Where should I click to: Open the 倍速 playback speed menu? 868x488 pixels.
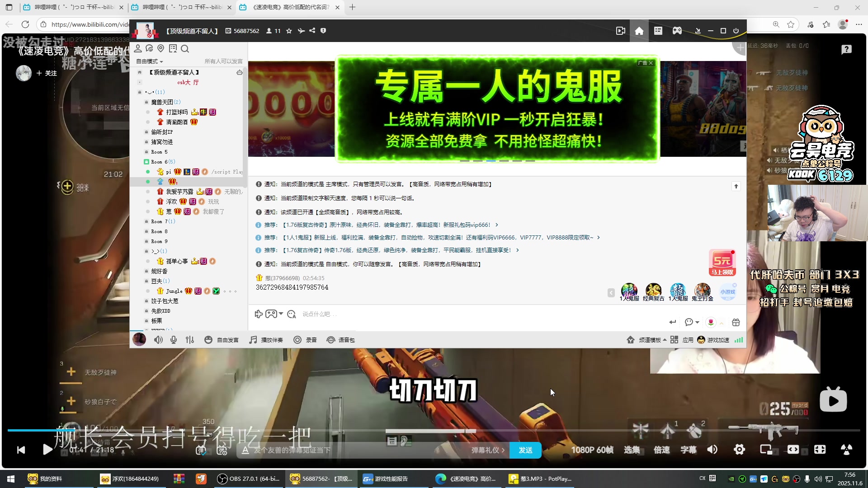661,450
